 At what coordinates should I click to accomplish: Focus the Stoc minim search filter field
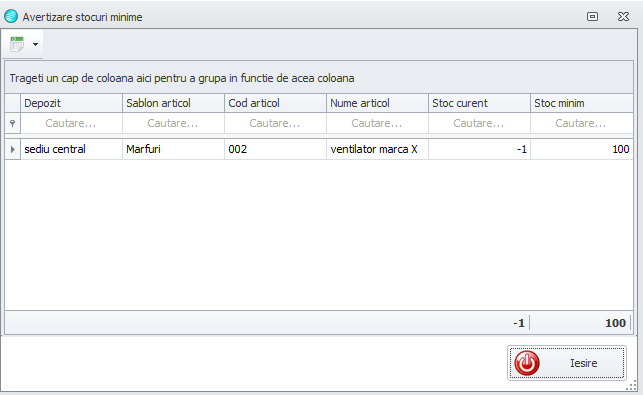point(582,123)
